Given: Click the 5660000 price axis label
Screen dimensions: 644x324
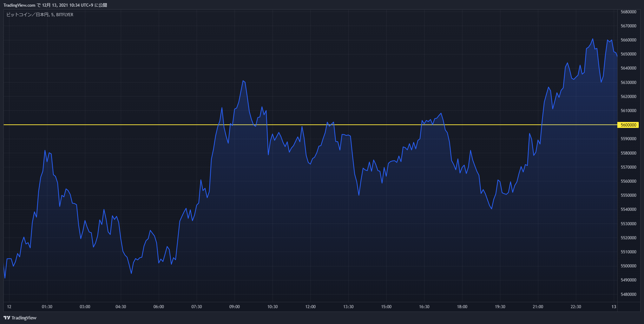Looking at the screenshot, I should click(628, 40).
